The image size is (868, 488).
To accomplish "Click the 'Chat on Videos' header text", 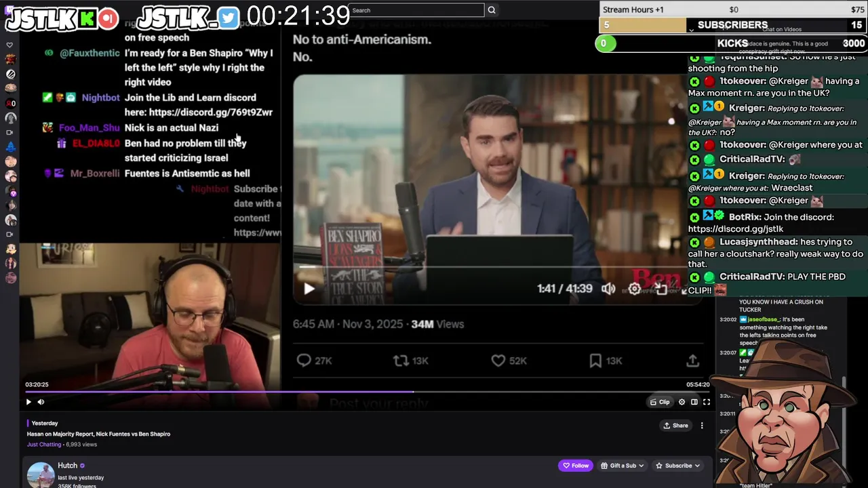I will [x=782, y=29].
